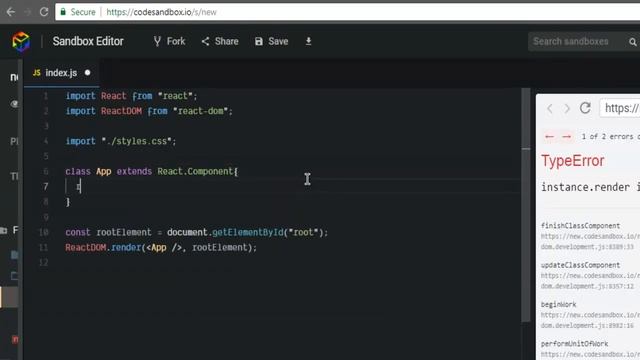The image size is (640, 360).
Task: Click the unsaved dot on index.js tab
Action: pos(87,73)
